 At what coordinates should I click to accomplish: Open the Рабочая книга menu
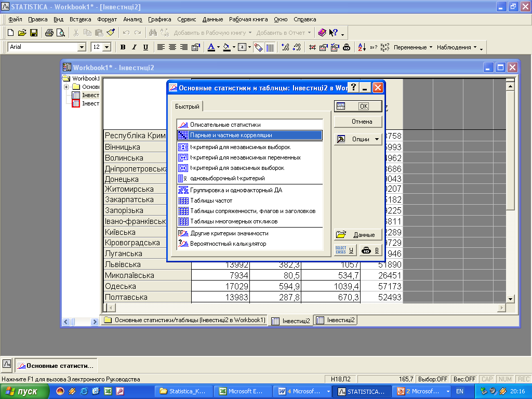pos(248,19)
